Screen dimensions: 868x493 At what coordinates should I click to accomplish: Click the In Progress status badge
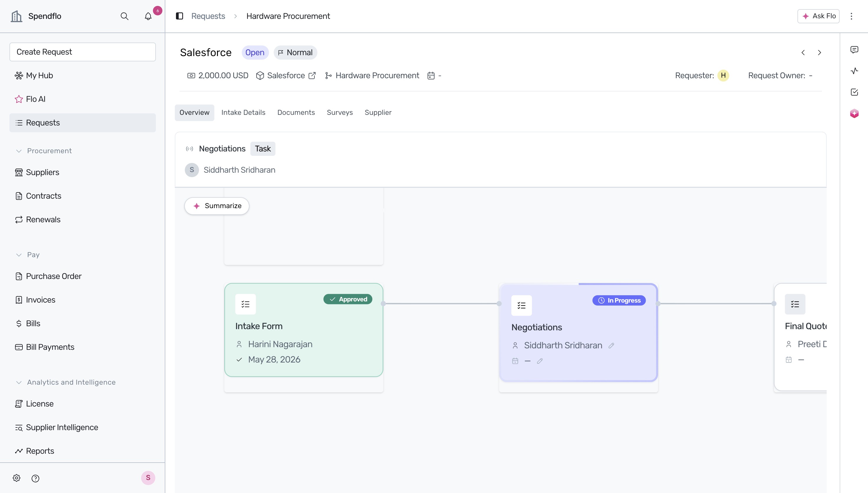pyautogui.click(x=619, y=301)
